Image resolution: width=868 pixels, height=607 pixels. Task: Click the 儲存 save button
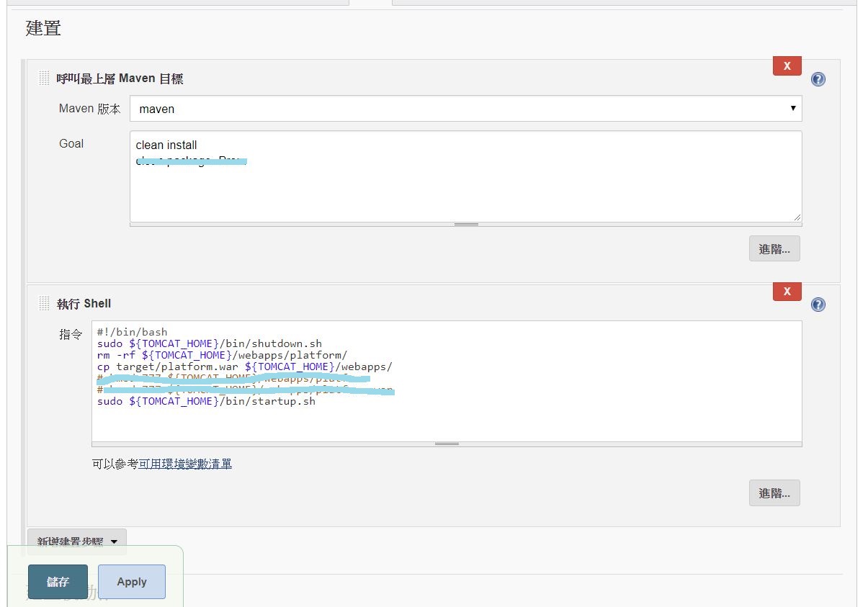tap(58, 582)
